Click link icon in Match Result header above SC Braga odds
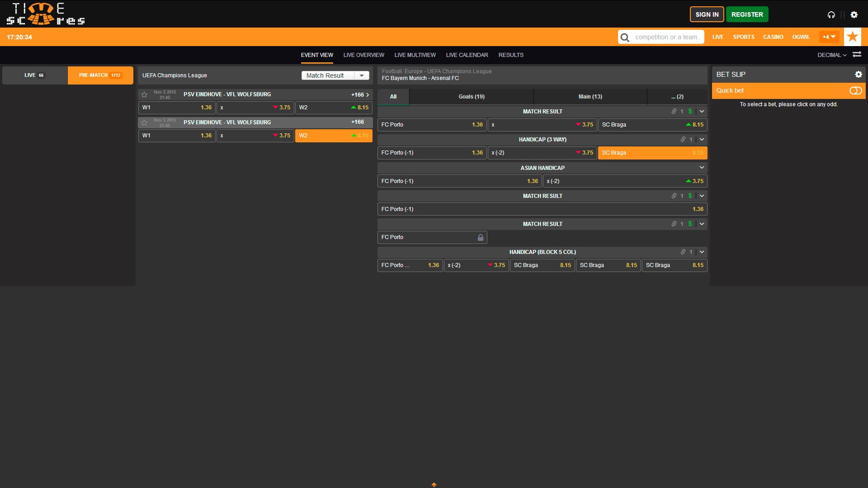The height and width of the screenshot is (488, 868). [674, 112]
